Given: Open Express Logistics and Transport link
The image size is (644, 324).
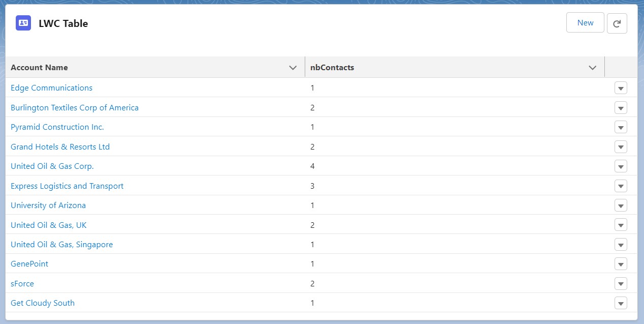Looking at the screenshot, I should click(67, 186).
